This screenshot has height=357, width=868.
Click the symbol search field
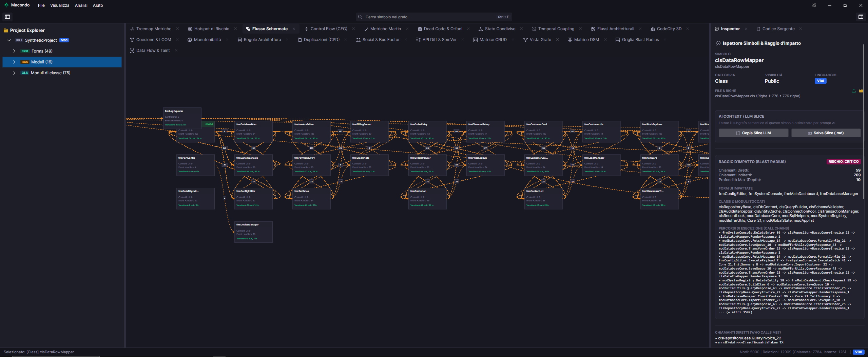[x=434, y=17]
